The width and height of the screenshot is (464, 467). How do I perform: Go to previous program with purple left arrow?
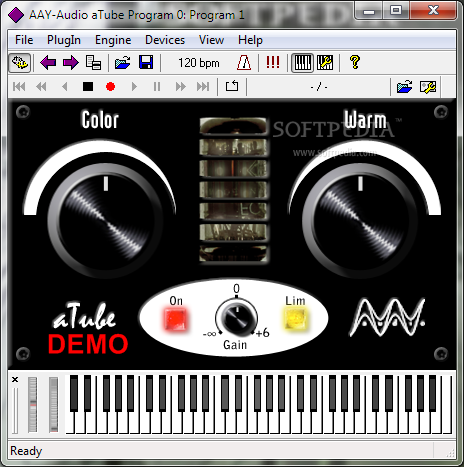pyautogui.click(x=48, y=63)
